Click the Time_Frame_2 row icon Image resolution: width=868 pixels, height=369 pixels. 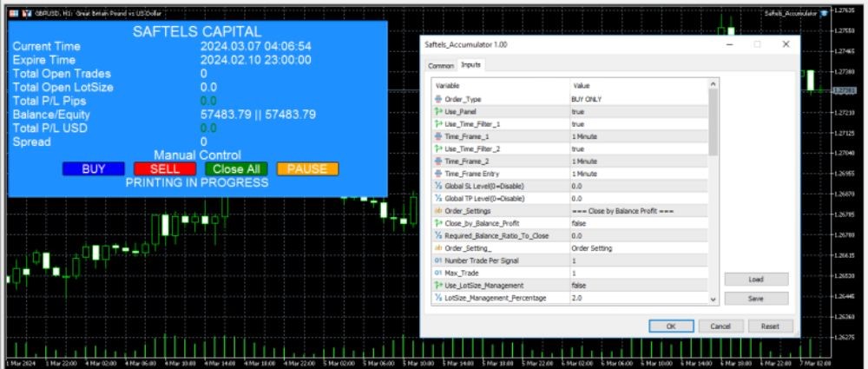click(x=438, y=161)
